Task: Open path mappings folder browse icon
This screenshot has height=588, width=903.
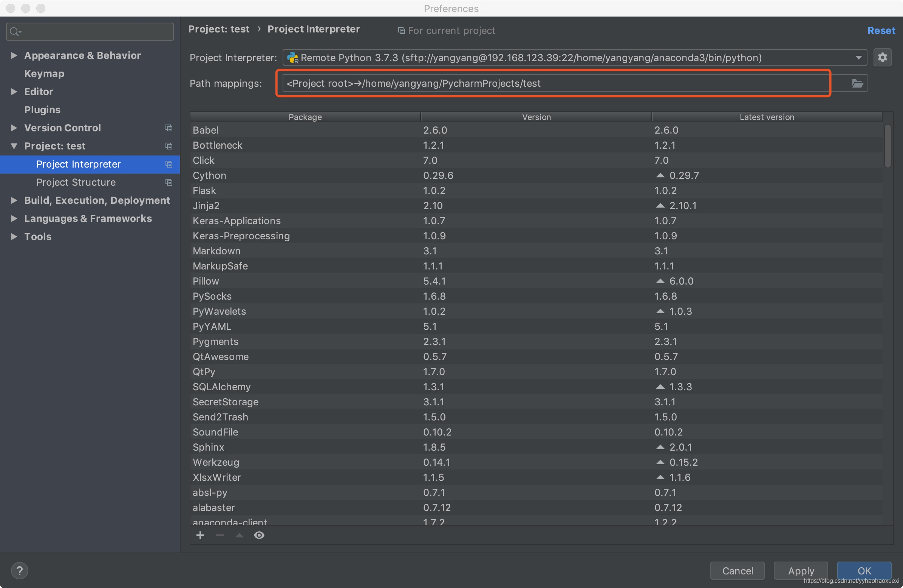Action: click(857, 83)
